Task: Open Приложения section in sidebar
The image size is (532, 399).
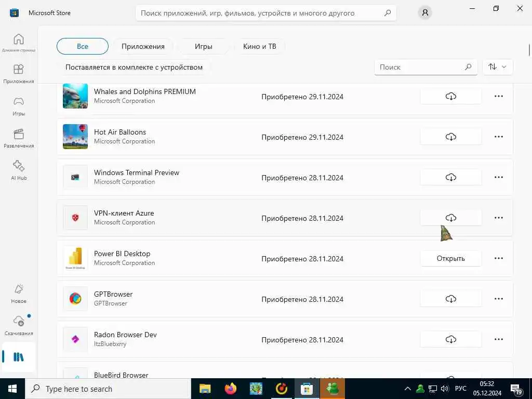Action: [x=19, y=74]
